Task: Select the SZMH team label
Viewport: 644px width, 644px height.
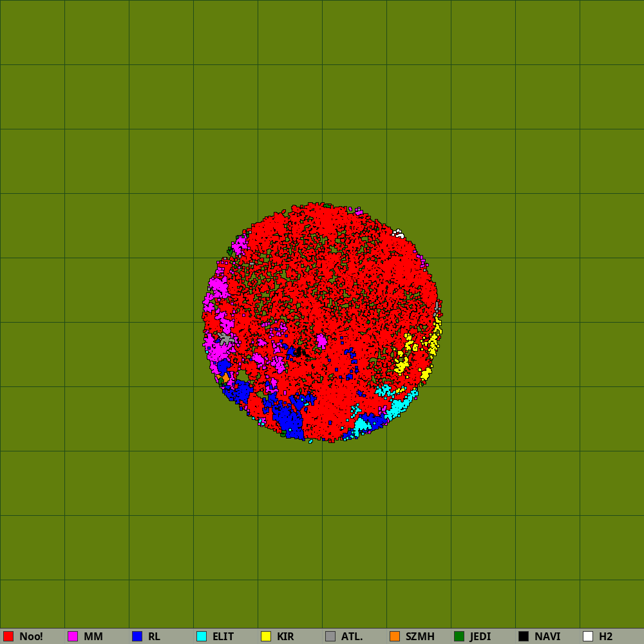Action: [x=420, y=636]
